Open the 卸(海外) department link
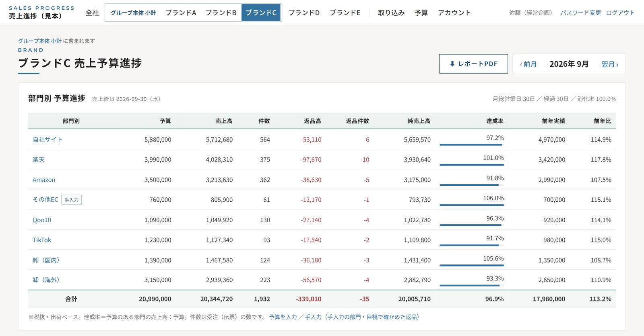 tap(46, 280)
